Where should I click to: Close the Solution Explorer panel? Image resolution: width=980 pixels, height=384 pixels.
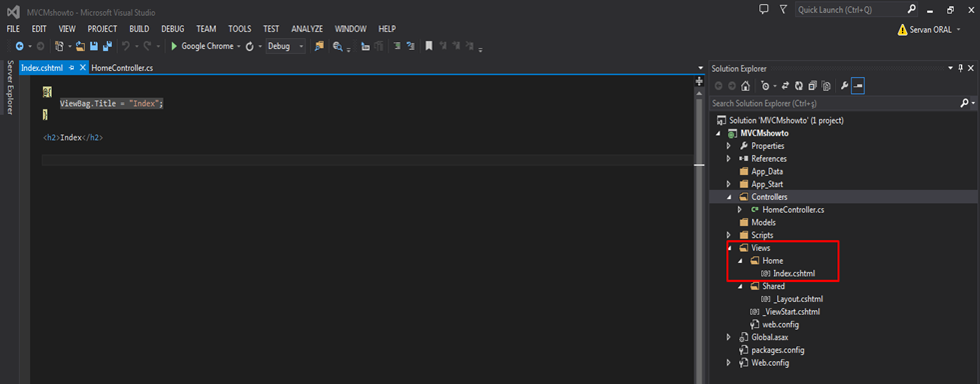pos(971,68)
